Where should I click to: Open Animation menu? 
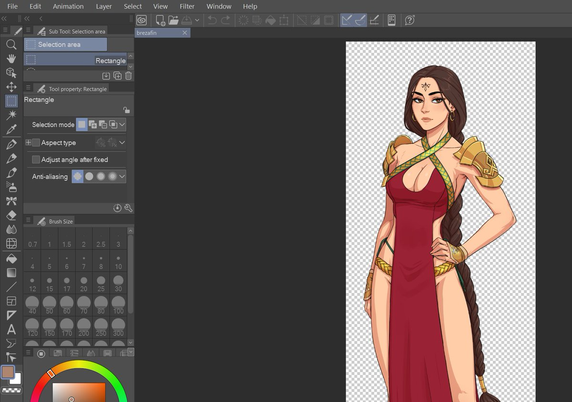click(x=68, y=7)
